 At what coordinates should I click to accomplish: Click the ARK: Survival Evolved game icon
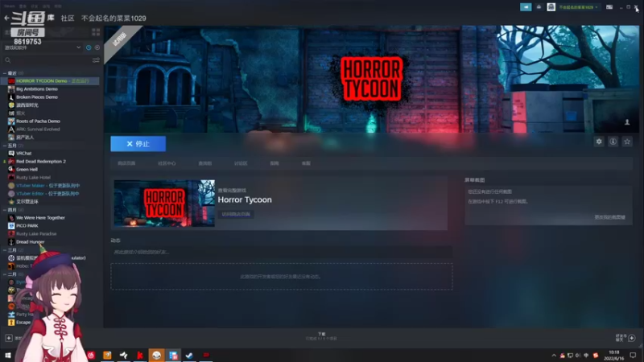click(x=11, y=130)
